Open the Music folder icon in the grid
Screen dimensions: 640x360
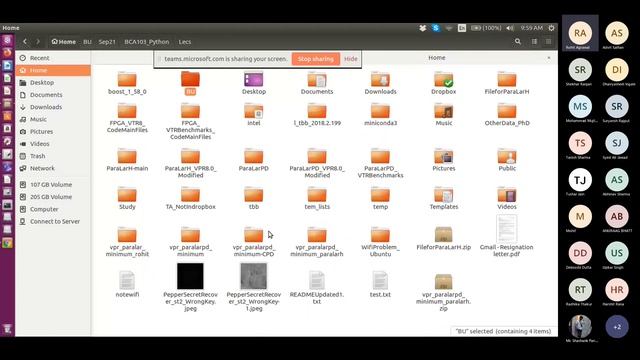444,111
